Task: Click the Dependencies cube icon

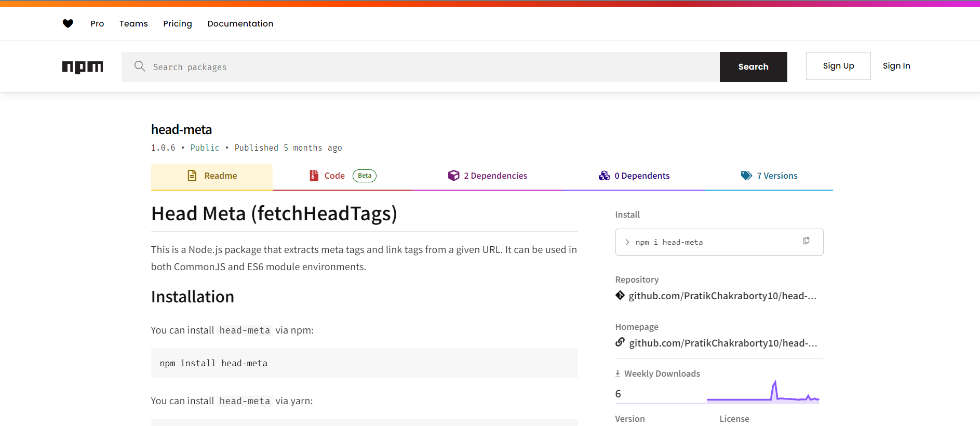Action: (x=453, y=176)
